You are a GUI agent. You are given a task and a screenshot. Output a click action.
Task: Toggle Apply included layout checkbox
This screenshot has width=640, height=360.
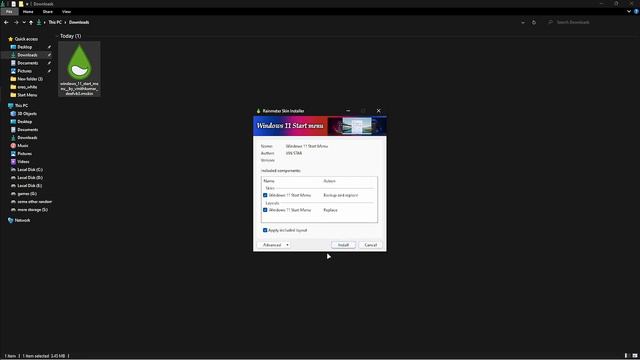point(265,230)
